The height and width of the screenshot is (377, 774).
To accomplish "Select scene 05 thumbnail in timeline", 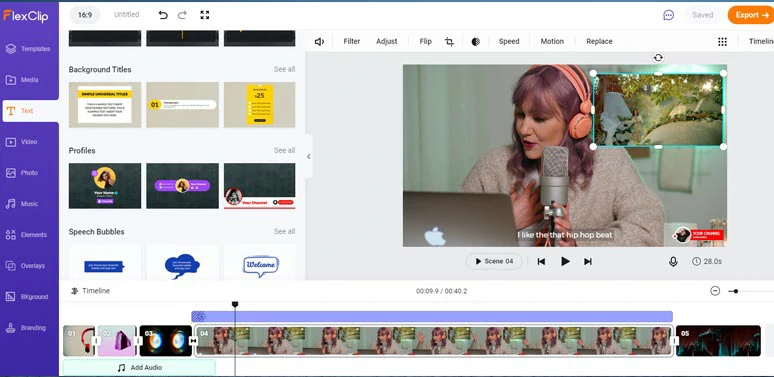I will [718, 340].
